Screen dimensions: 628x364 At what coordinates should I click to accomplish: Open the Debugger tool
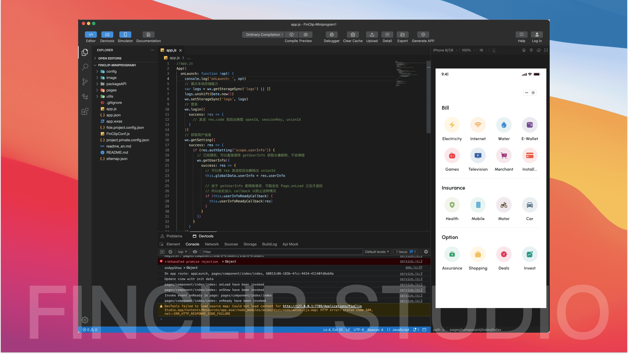tap(331, 35)
